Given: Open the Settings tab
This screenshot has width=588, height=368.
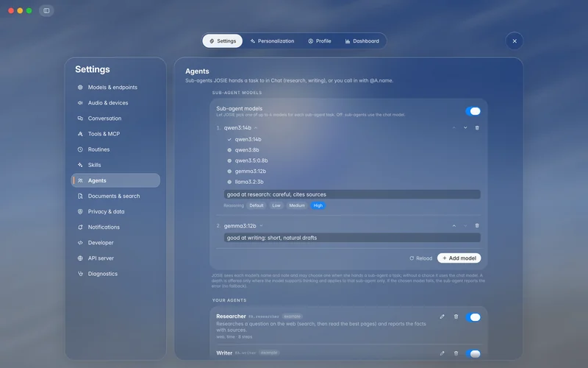Looking at the screenshot, I should [x=223, y=41].
